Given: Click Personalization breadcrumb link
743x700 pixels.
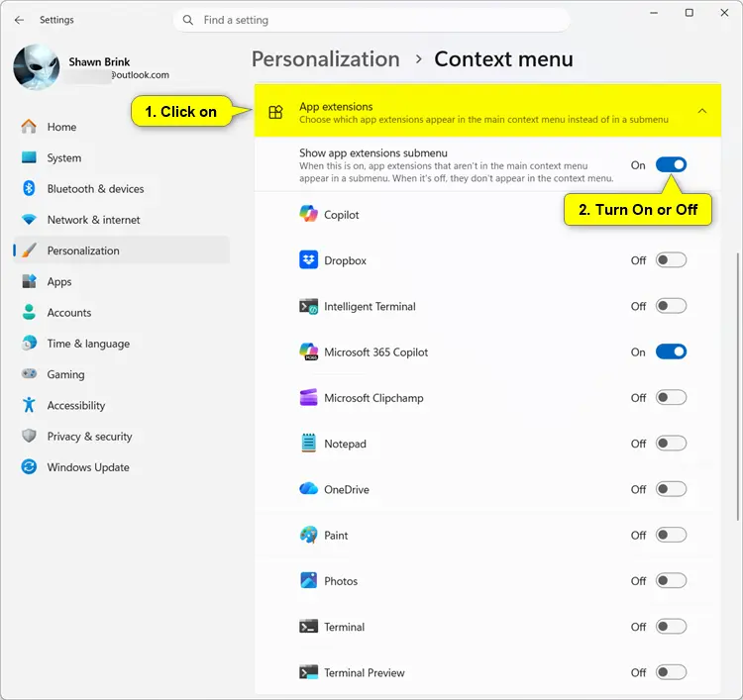Looking at the screenshot, I should pos(326,59).
